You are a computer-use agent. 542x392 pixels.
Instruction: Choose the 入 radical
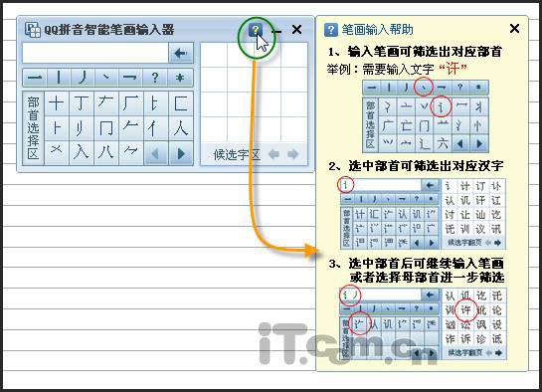[82, 153]
